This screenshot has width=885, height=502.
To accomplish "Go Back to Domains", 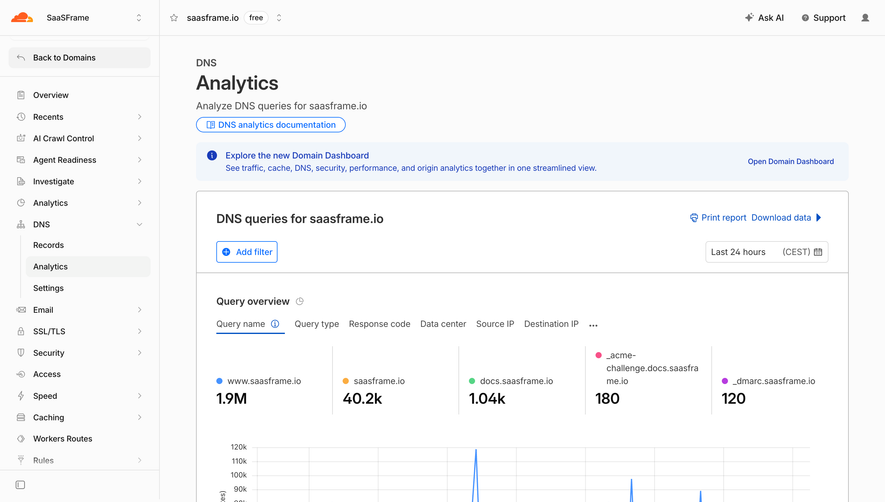I will [80, 58].
